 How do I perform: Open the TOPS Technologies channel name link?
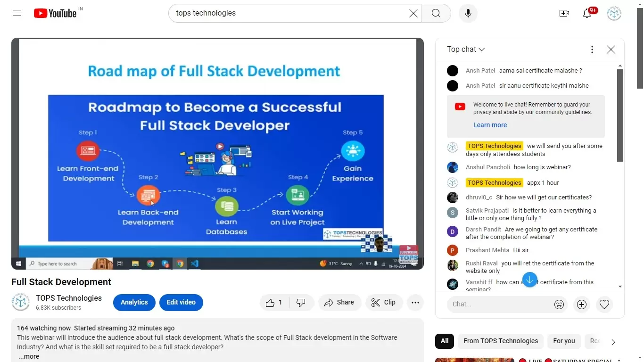(69, 298)
